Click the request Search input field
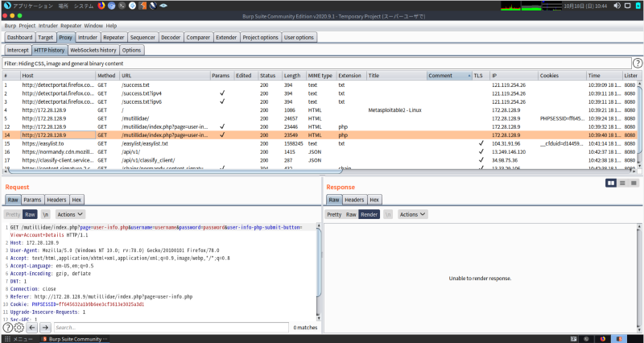The width and height of the screenshot is (644, 343). (x=171, y=328)
